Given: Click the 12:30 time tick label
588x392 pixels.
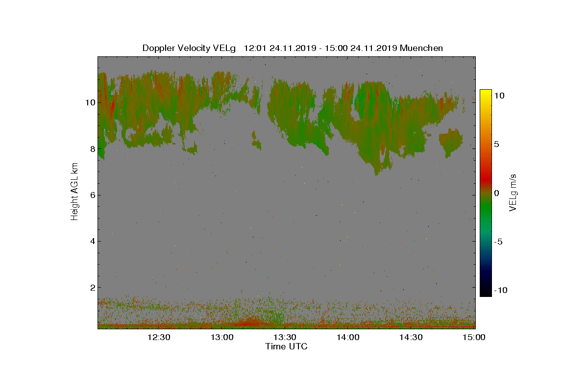Looking at the screenshot, I should click(x=159, y=337).
